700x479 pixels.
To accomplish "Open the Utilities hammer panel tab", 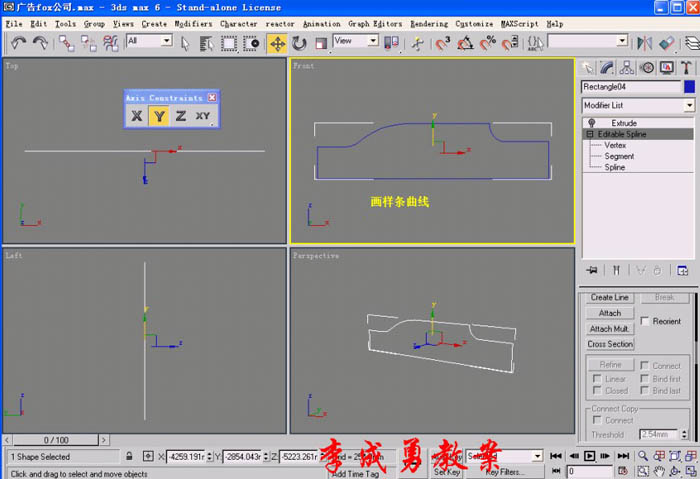I will [686, 68].
